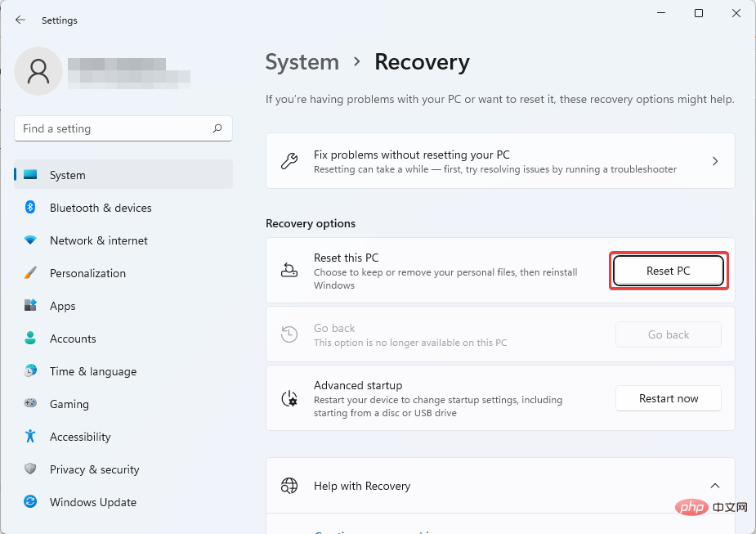756x534 pixels.
Task: Click the Go back history icon
Action: click(x=289, y=334)
